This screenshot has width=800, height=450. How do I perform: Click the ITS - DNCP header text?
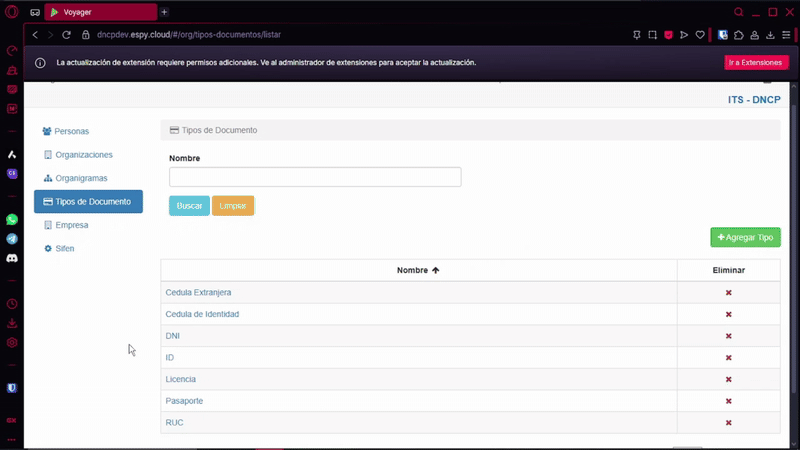coord(754,99)
